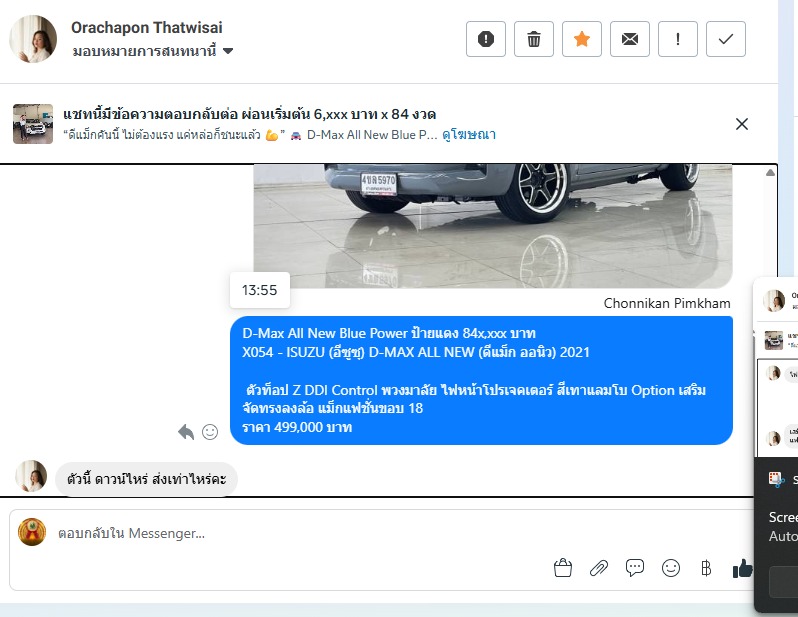Attach a file with the paperclip icon
The height and width of the screenshot is (617, 798).
coord(598,568)
